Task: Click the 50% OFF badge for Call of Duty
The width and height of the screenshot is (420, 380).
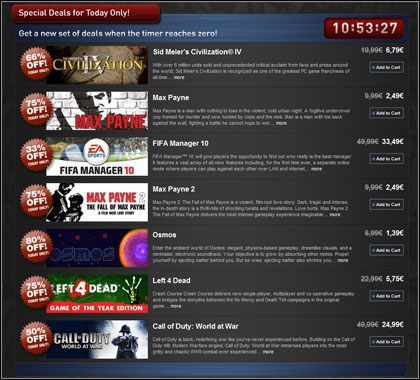Action: 36,339
